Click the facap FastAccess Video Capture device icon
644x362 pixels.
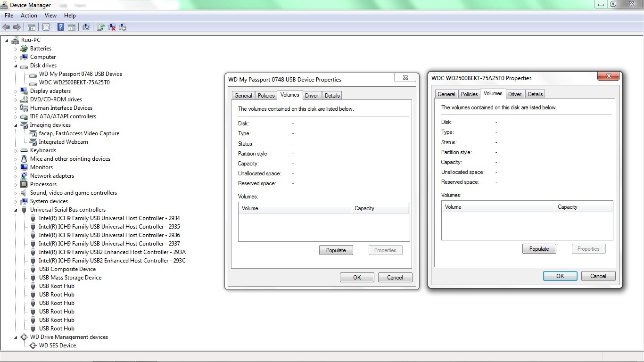pos(33,133)
